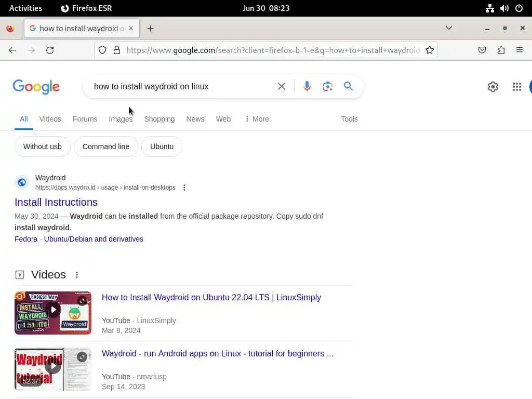Viewport: 532px width, 399px height.
Task: Play the LinuxSimply video thumbnail
Action: (53, 313)
